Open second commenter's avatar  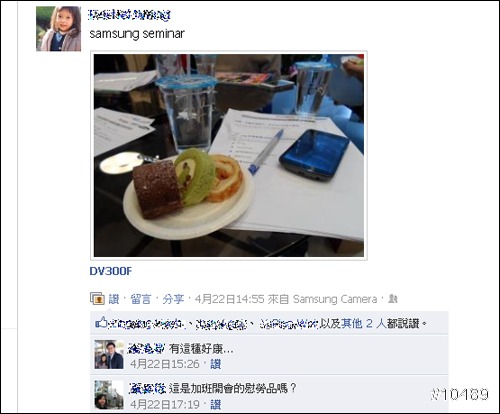109,395
